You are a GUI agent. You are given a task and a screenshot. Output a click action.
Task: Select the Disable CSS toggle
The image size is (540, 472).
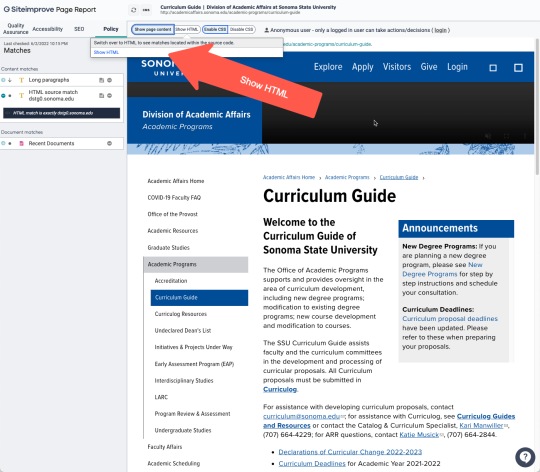241,30
